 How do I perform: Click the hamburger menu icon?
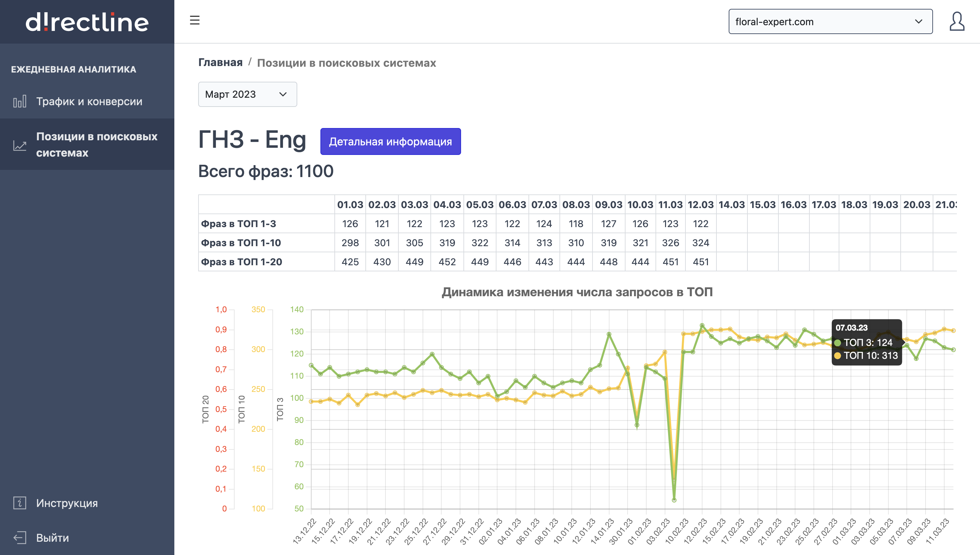194,20
